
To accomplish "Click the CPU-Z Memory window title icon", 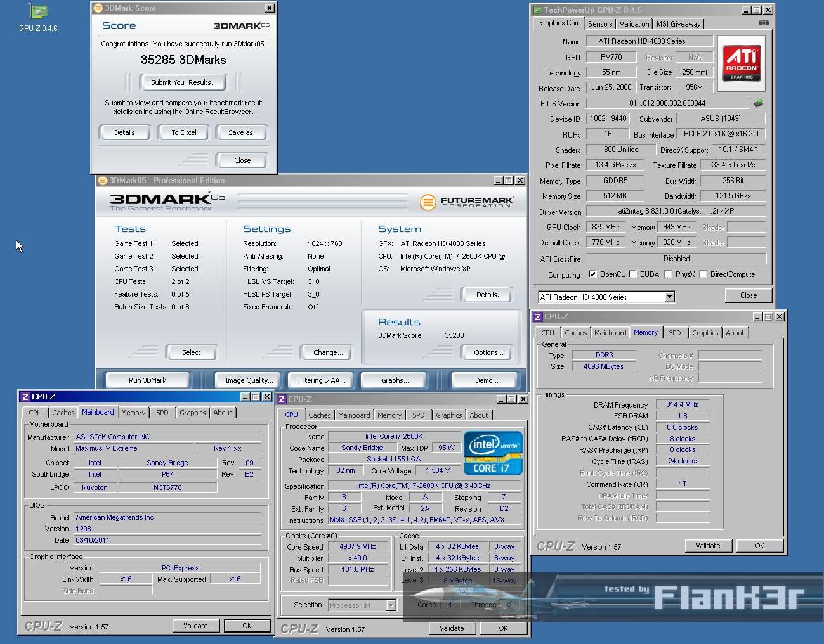I will tap(537, 316).
